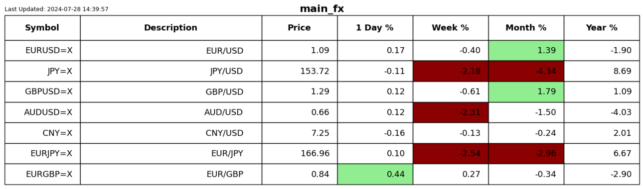Viewport: 644px width, 189px height.
Task: Click the dark red -4.34 Month cell
Action: [x=526, y=71]
